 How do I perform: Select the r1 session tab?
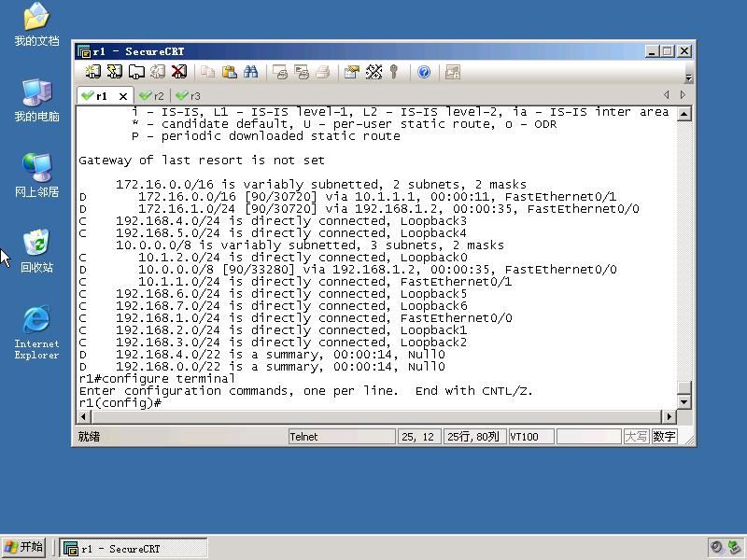(x=101, y=96)
